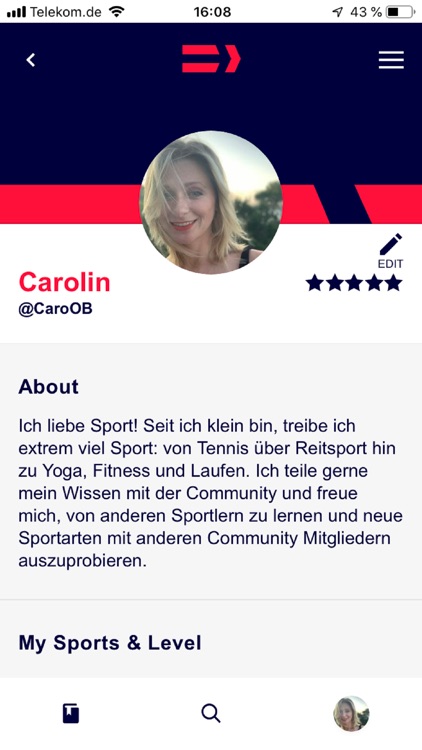
Task: Tap the Wi-Fi status icon
Action: point(116,11)
